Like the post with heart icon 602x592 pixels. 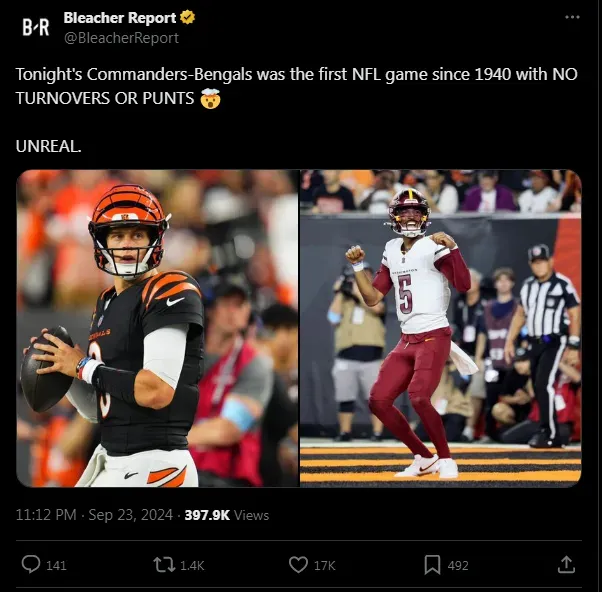[298, 565]
